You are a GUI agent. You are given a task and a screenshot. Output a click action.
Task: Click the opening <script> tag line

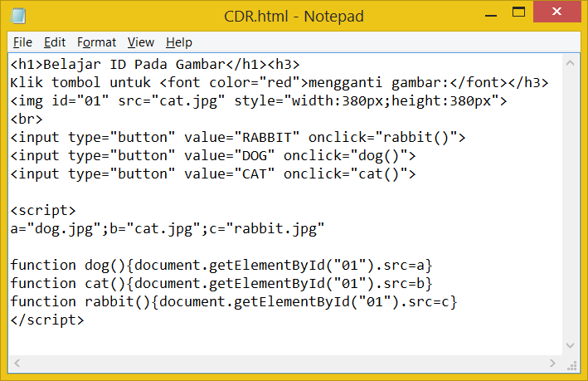point(43,211)
